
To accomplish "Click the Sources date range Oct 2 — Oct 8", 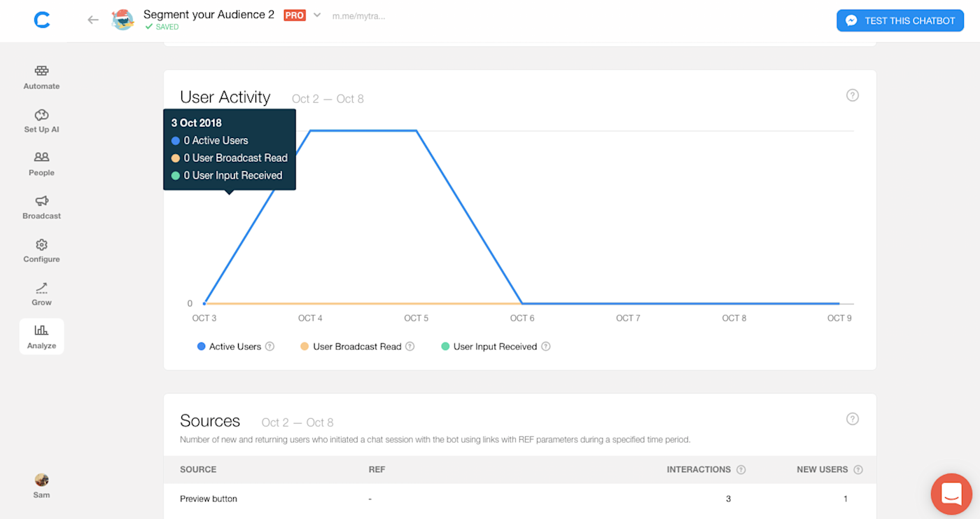I will [297, 422].
